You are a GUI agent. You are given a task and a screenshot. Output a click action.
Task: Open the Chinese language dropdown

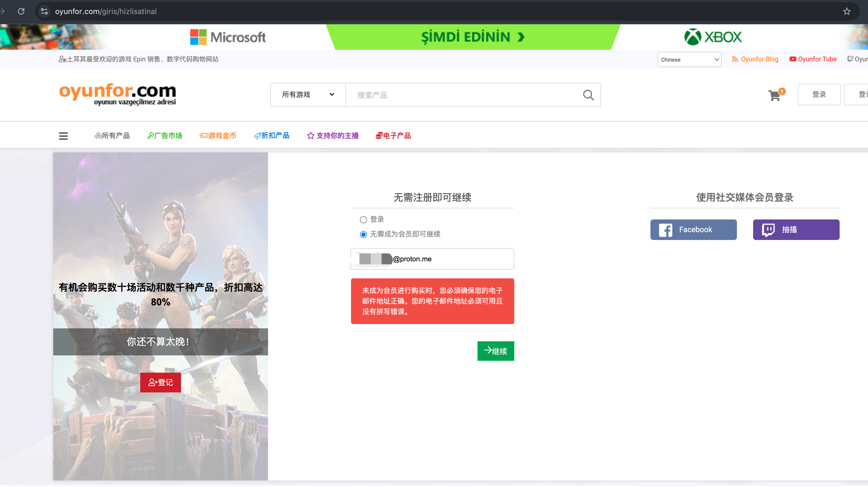pos(689,60)
